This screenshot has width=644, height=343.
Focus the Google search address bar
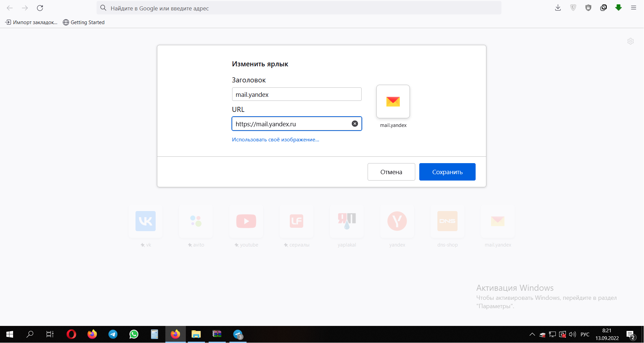coord(299,8)
